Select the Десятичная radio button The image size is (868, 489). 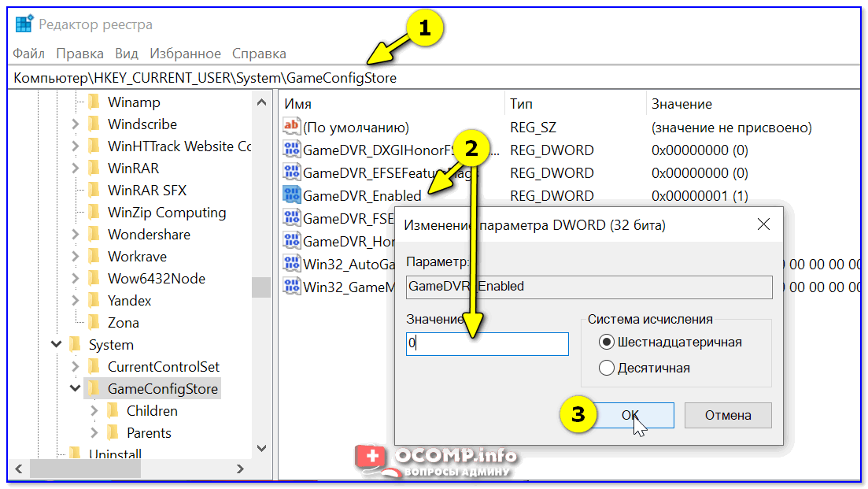coord(607,368)
